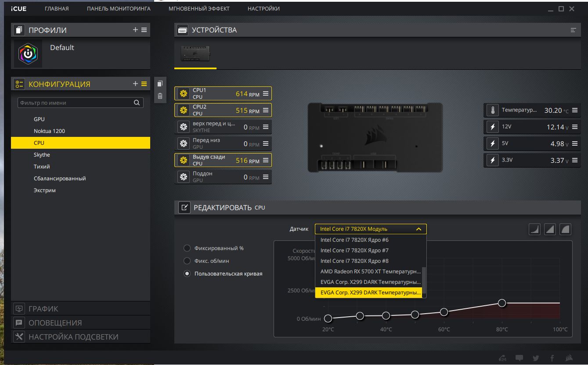
Task: Select the Тихий configuration
Action: [81, 167]
